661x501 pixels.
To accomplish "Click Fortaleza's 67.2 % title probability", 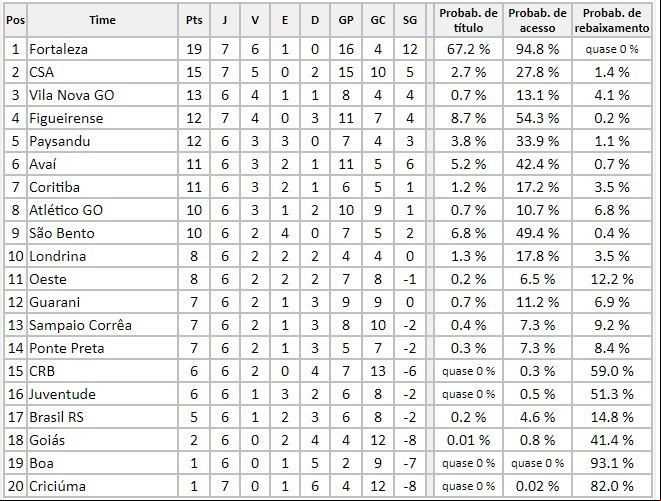I will [468, 49].
